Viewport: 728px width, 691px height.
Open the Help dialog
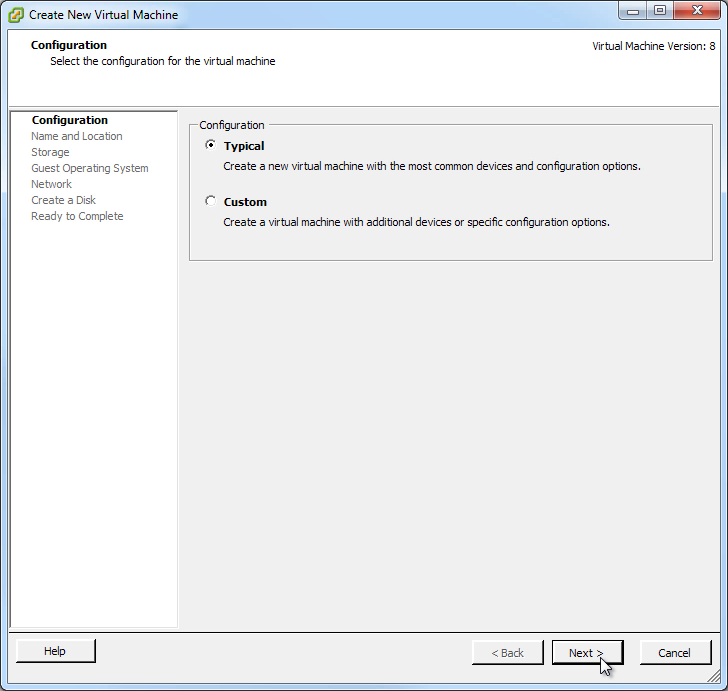coord(56,651)
